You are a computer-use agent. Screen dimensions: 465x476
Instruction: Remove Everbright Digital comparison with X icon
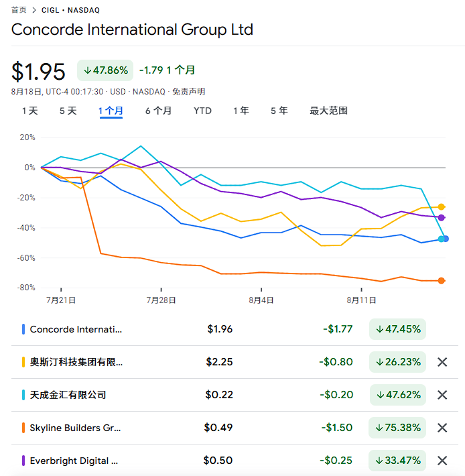coord(442,461)
